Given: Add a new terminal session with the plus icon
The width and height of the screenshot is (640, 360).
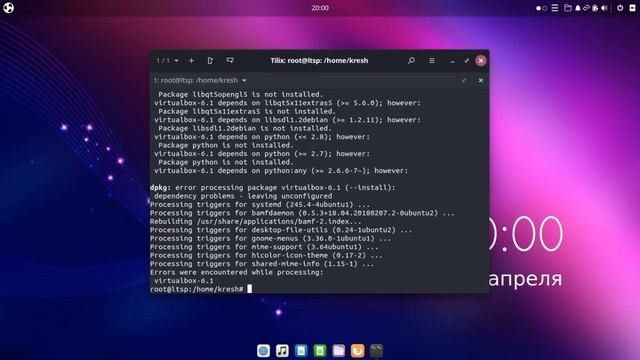Looking at the screenshot, I should pos(191,60).
